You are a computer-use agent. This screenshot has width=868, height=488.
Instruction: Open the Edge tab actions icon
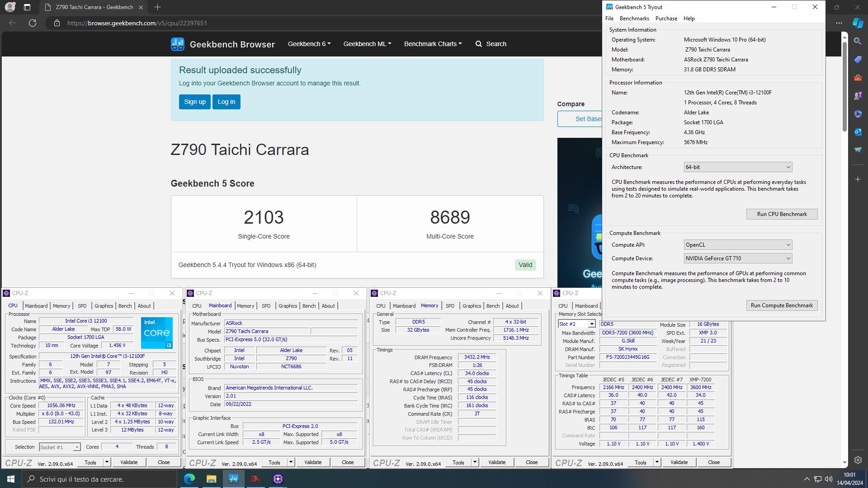pyautogui.click(x=27, y=7)
